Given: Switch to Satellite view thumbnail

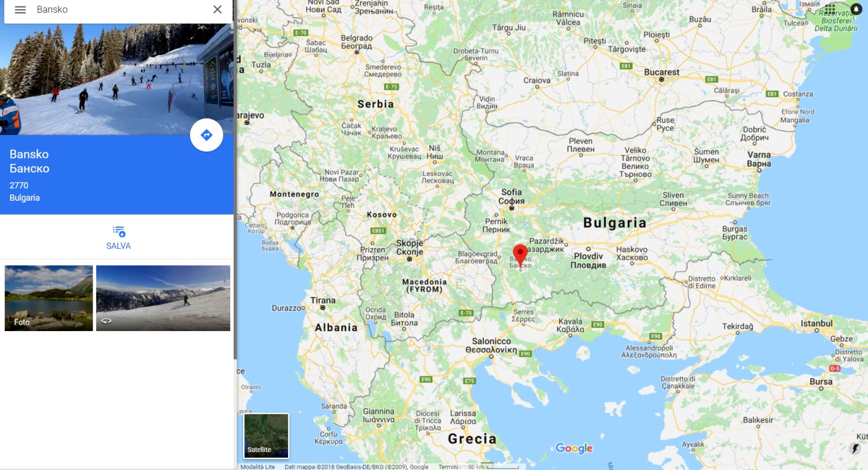Looking at the screenshot, I should [266, 435].
